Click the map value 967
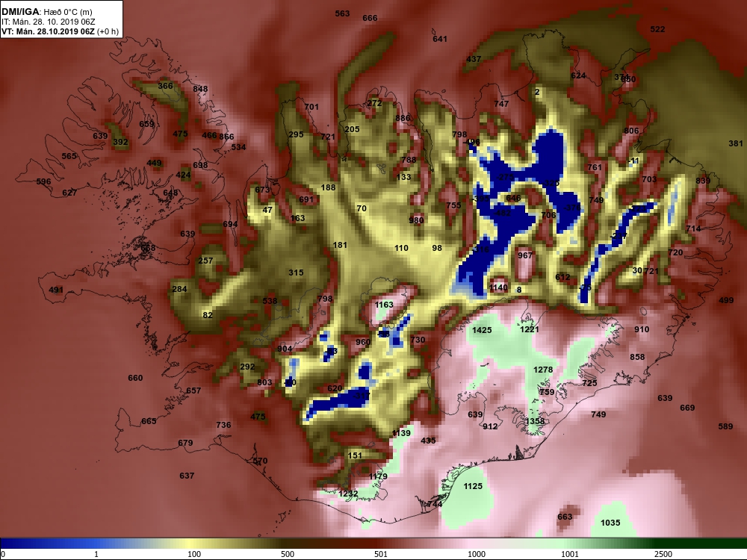The image size is (747, 560). (525, 255)
